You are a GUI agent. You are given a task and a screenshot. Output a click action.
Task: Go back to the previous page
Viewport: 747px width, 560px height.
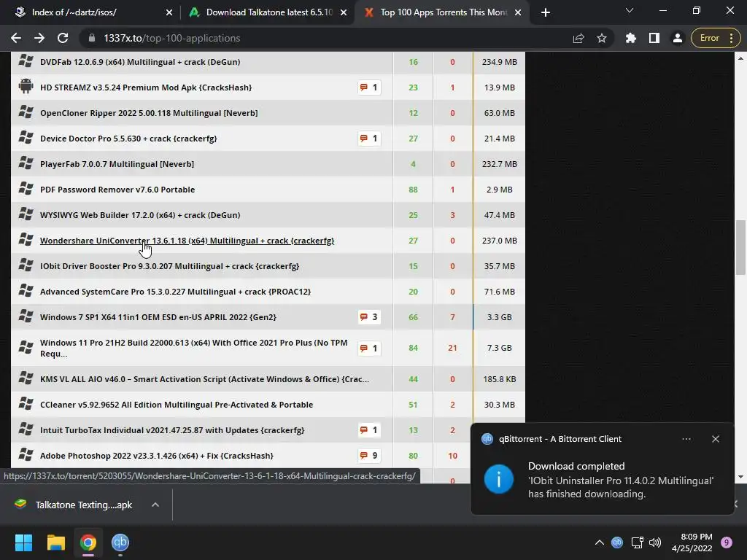tap(16, 38)
